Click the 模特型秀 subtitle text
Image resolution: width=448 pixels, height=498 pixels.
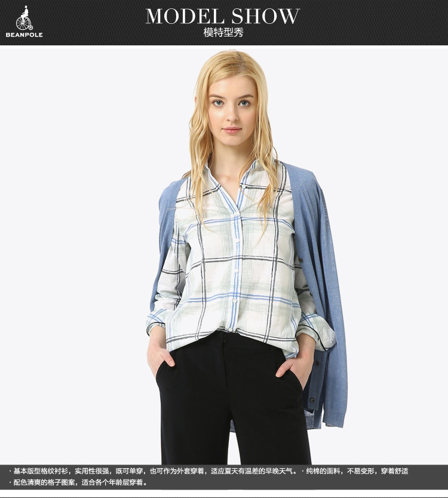click(223, 33)
